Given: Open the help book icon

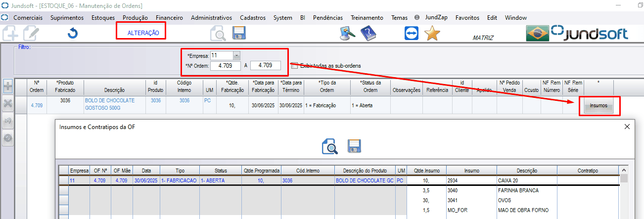Looking at the screenshot, I should (368, 34).
